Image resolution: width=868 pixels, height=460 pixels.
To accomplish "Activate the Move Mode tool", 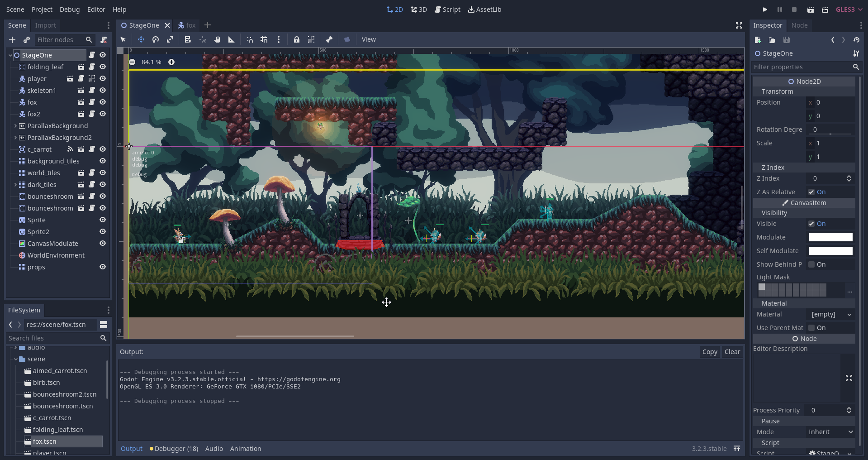I will coord(141,40).
